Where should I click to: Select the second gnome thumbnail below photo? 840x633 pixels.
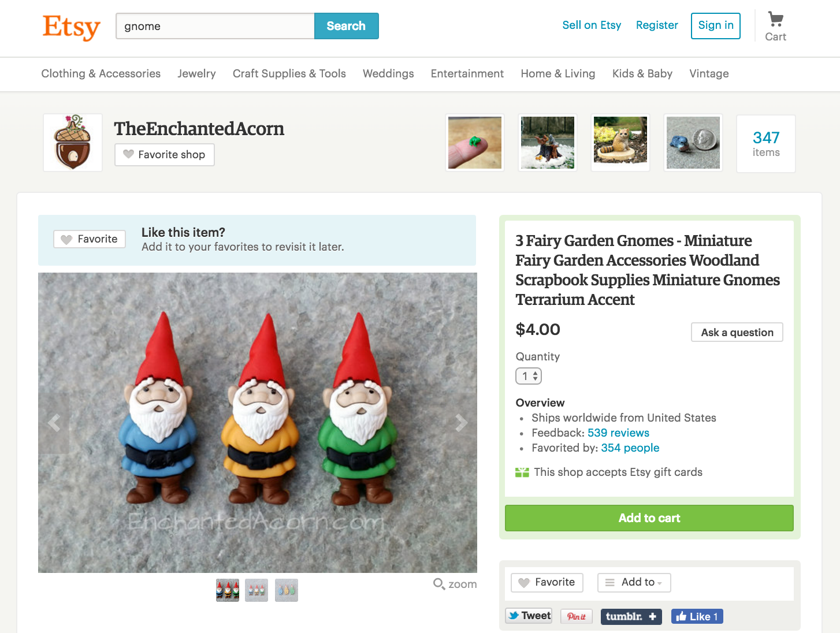pyautogui.click(x=257, y=590)
